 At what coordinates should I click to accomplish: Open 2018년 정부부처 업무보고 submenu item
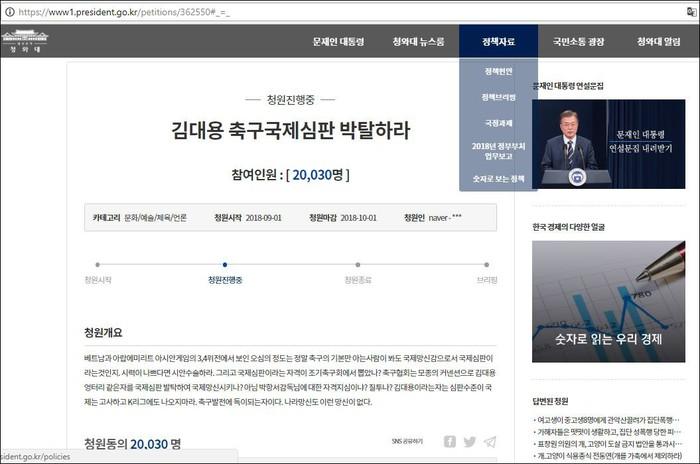point(498,150)
